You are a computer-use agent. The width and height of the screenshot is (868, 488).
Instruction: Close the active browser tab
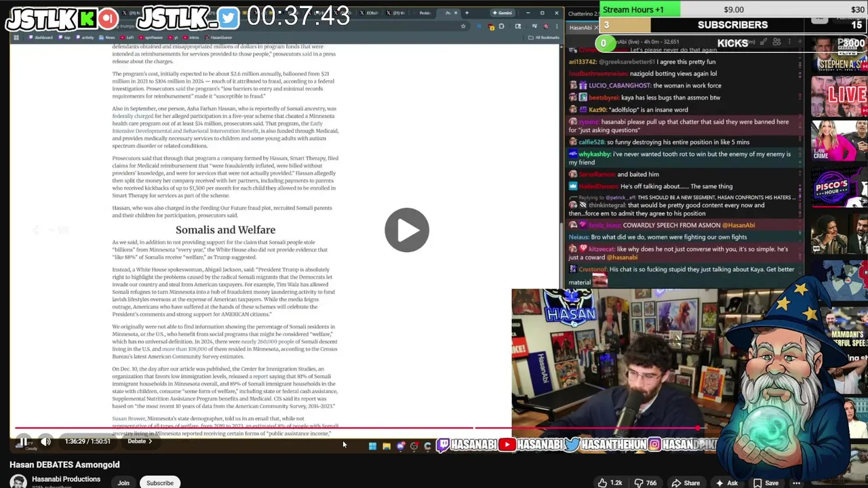coord(456,13)
